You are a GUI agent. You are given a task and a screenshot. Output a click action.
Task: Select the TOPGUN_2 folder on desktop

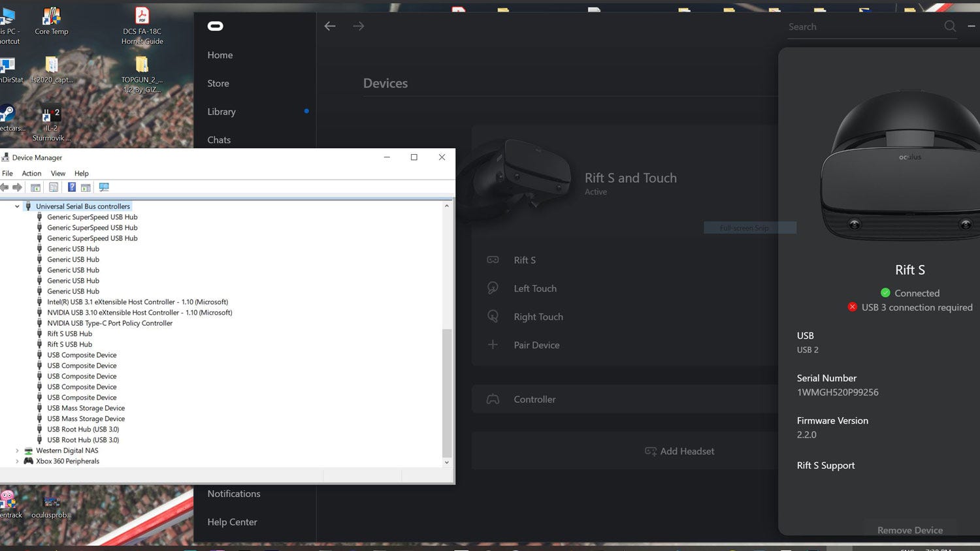142,74
